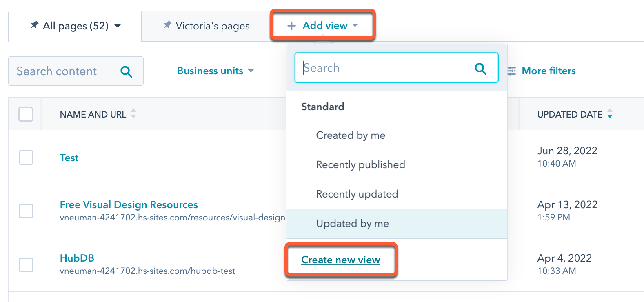Viewport: 644px width, 302px height.
Task: Switch to the All pages (52) tab
Action: (75, 26)
